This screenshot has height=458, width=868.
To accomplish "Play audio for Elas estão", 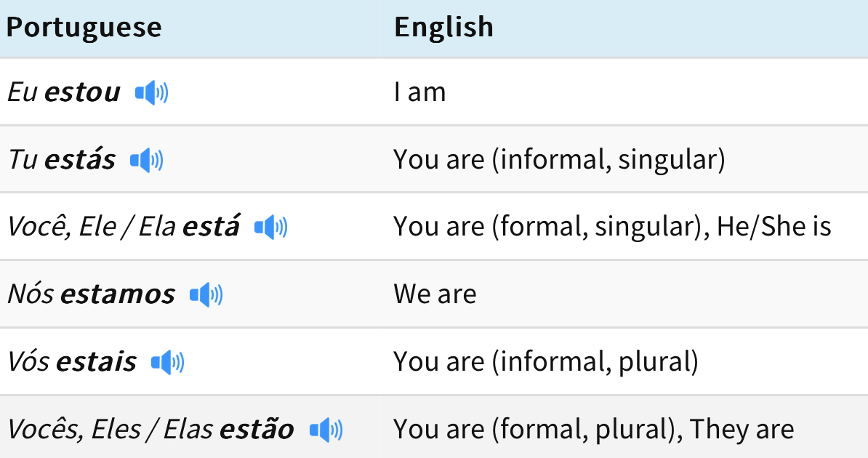I will pyautogui.click(x=326, y=430).
